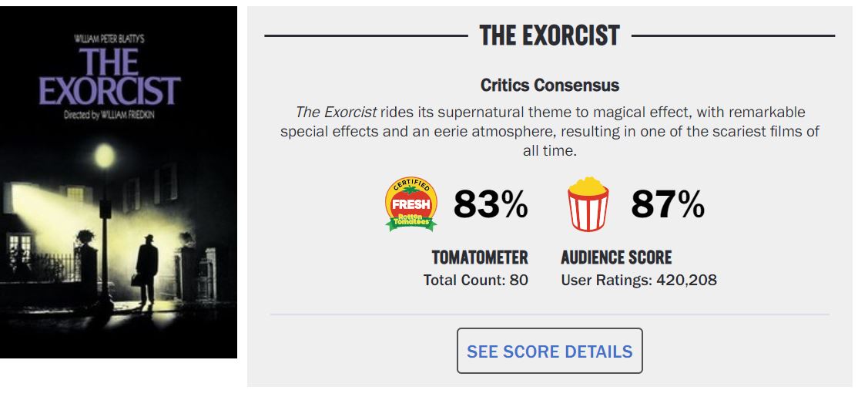Click the purple THE EXORCIST title on poster

[109, 77]
